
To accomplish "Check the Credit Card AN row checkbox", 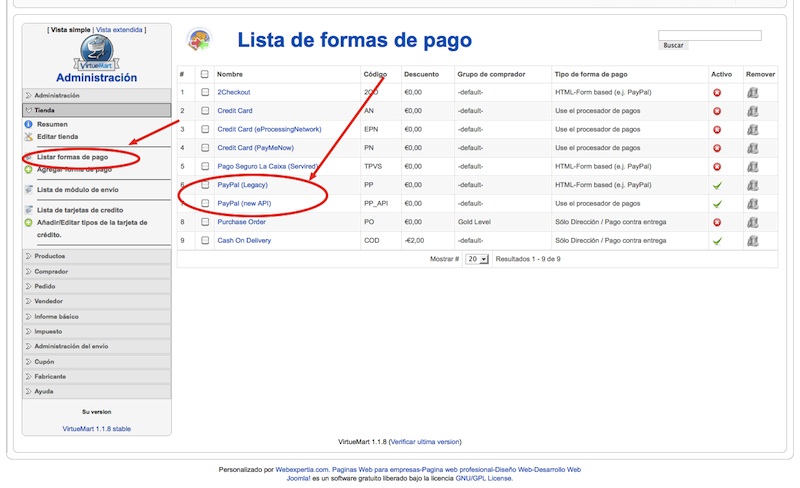I will coord(205,111).
